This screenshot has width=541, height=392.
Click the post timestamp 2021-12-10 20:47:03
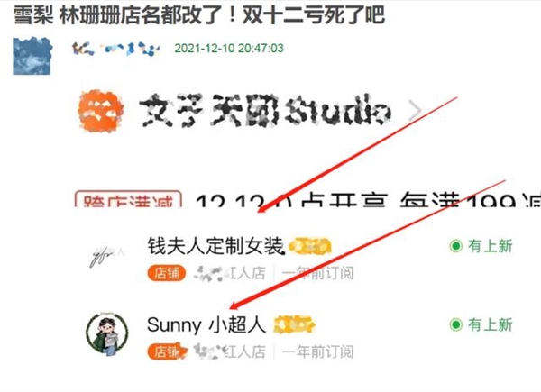pyautogui.click(x=229, y=48)
